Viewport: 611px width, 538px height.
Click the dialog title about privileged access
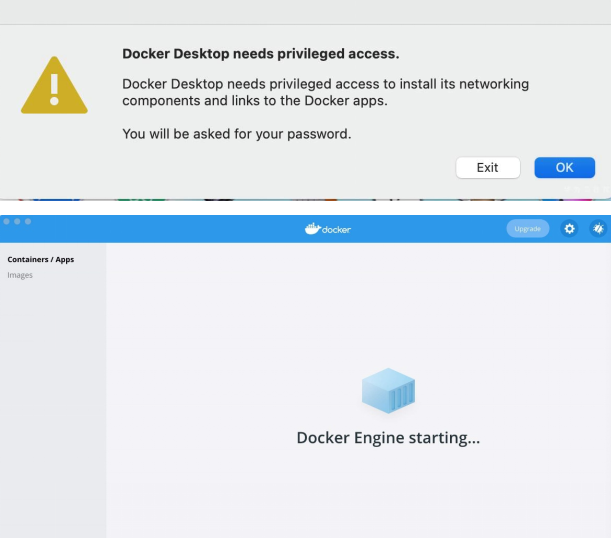260,54
